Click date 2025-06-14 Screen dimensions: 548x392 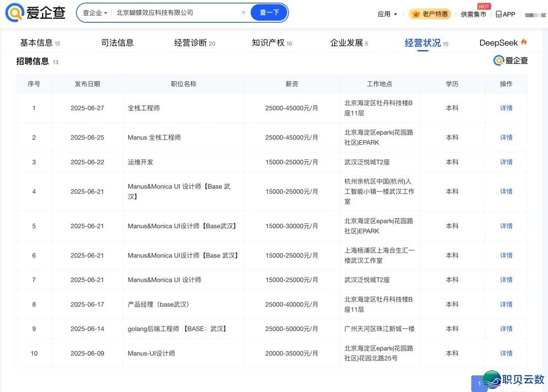[x=87, y=329]
